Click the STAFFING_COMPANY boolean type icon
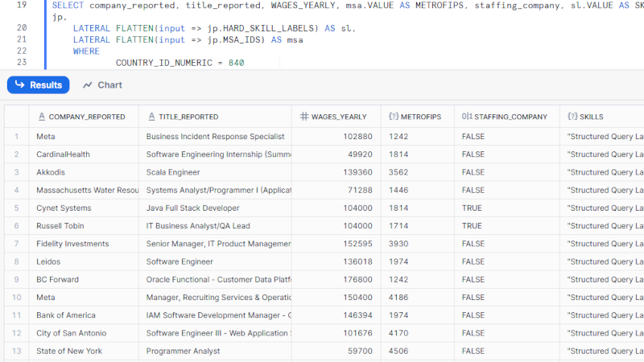Image resolution: width=644 pixels, height=362 pixels. click(467, 117)
